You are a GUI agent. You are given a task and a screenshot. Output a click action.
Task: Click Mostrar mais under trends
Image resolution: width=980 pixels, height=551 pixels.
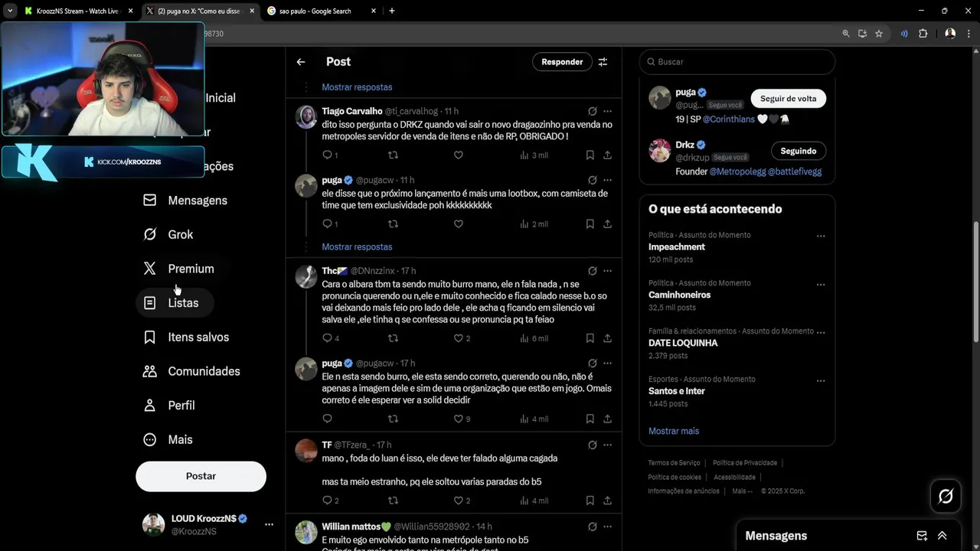tap(674, 431)
